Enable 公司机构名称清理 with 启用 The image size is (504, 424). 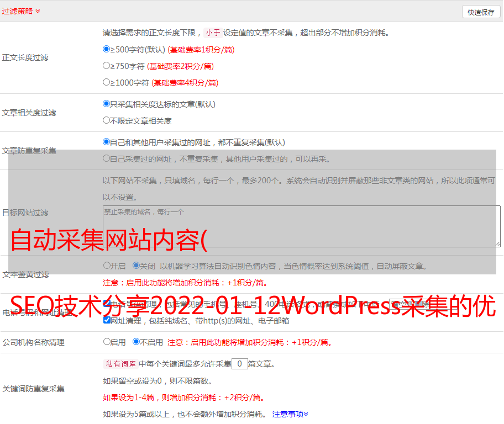point(107,342)
